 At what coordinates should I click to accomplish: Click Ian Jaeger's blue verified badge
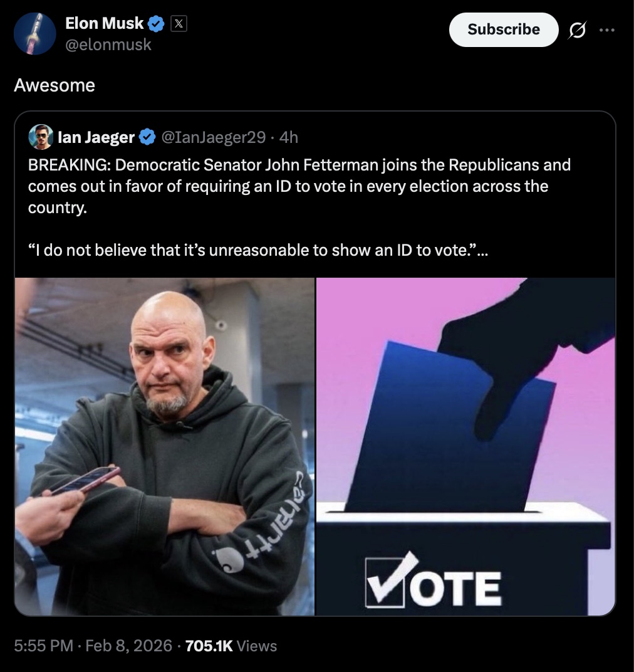click(x=148, y=137)
